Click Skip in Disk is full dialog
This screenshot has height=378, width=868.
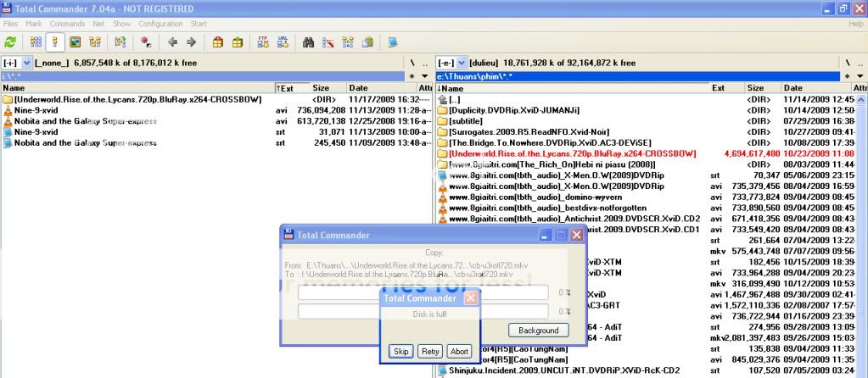click(400, 351)
